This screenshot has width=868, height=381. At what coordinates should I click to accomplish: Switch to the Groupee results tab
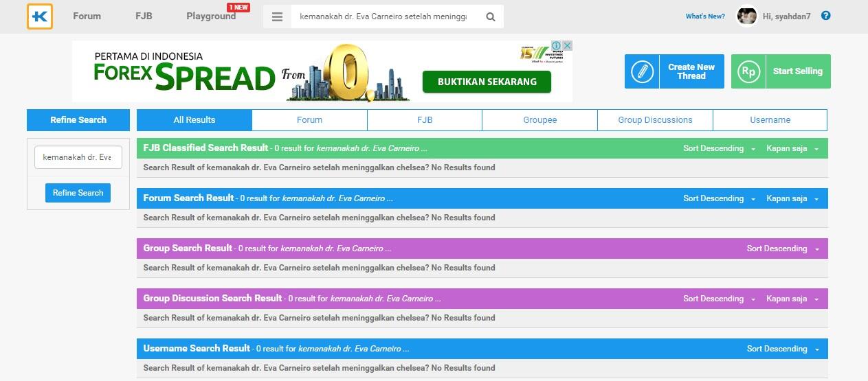click(x=540, y=120)
